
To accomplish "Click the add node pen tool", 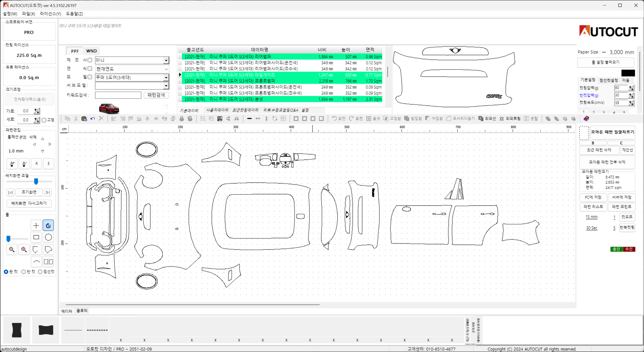I will coord(12,164).
